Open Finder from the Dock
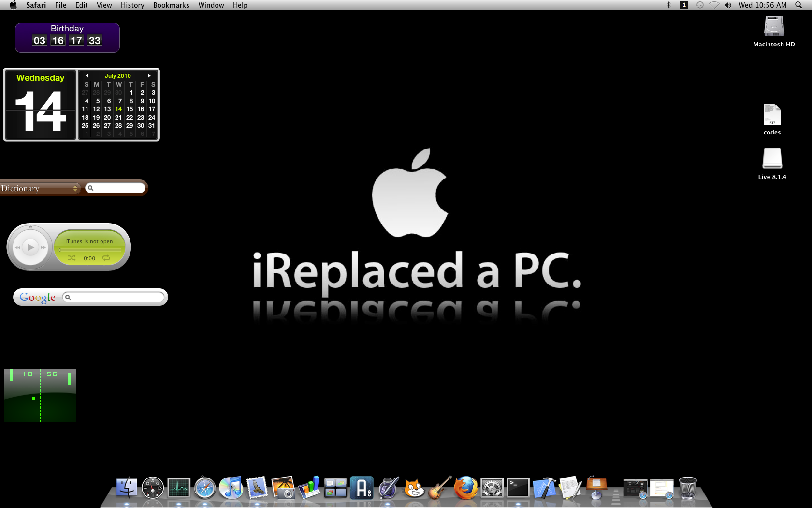 tap(127, 488)
